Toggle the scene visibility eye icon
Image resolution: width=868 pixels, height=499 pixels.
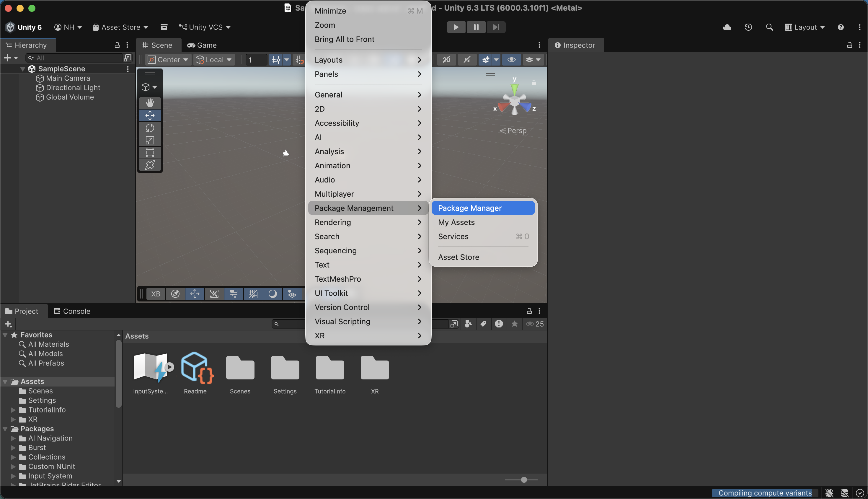(x=511, y=59)
